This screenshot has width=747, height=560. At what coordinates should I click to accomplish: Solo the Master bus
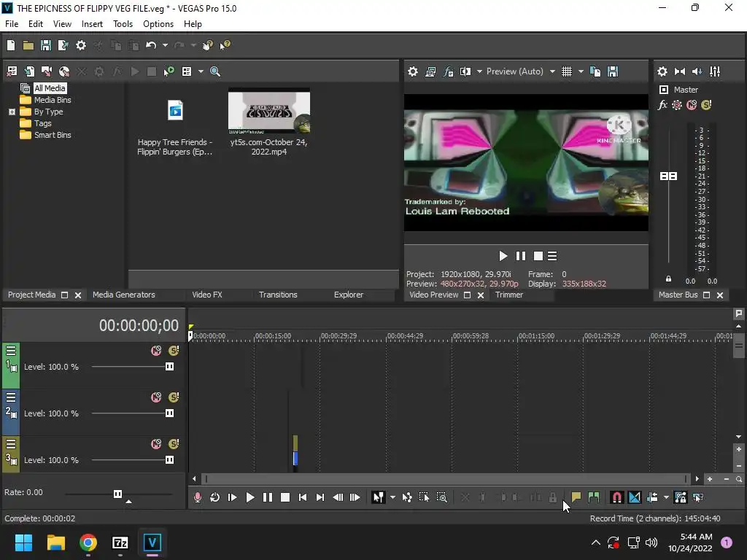tap(706, 105)
